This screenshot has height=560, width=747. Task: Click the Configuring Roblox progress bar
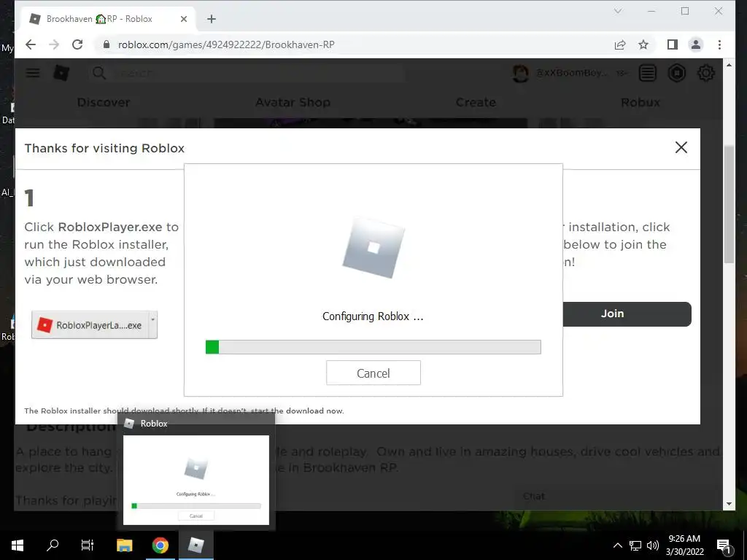[x=373, y=347]
